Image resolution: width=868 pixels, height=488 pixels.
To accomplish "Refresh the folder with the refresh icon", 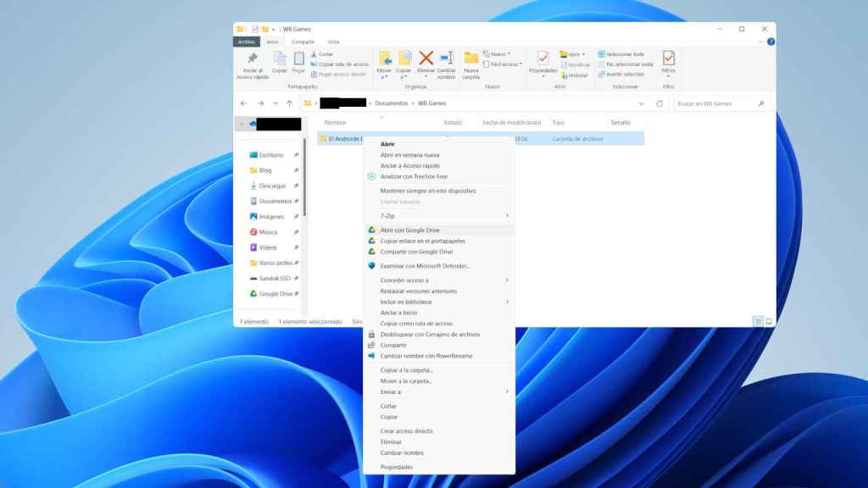I will tap(659, 103).
